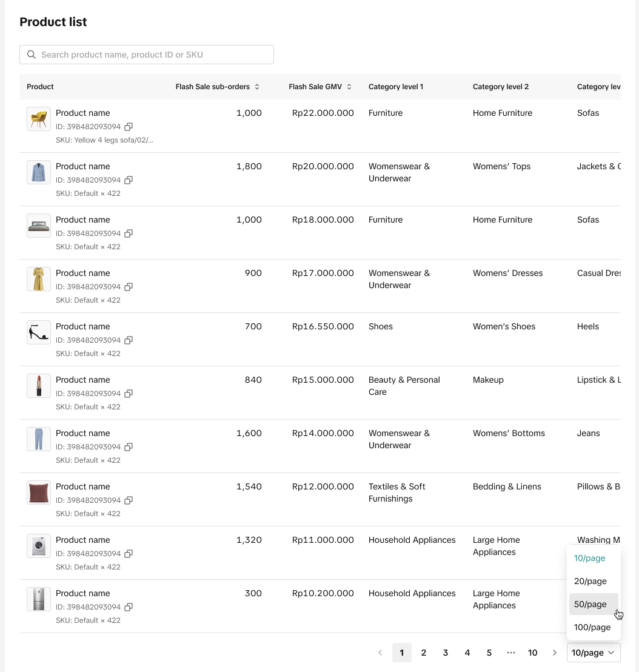
Task: Jump to page 3
Action: pyautogui.click(x=446, y=653)
